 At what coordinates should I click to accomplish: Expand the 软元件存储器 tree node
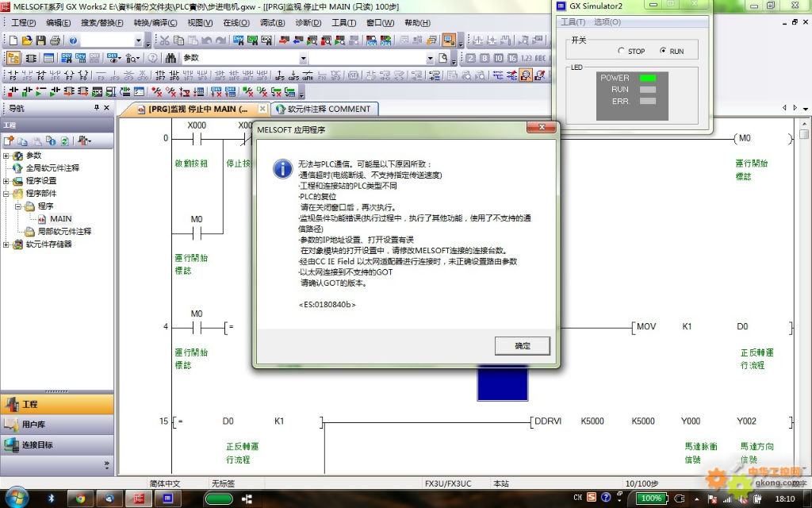6,244
